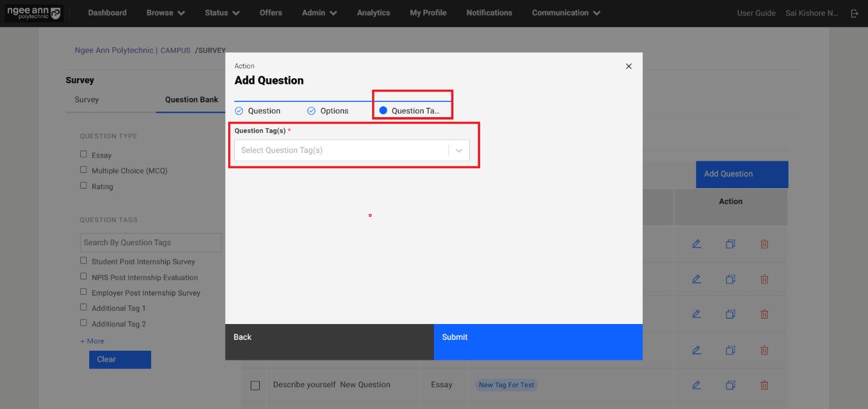This screenshot has width=868, height=409.
Task: Tick the Student Post Internship Survey tag
Action: (84, 261)
